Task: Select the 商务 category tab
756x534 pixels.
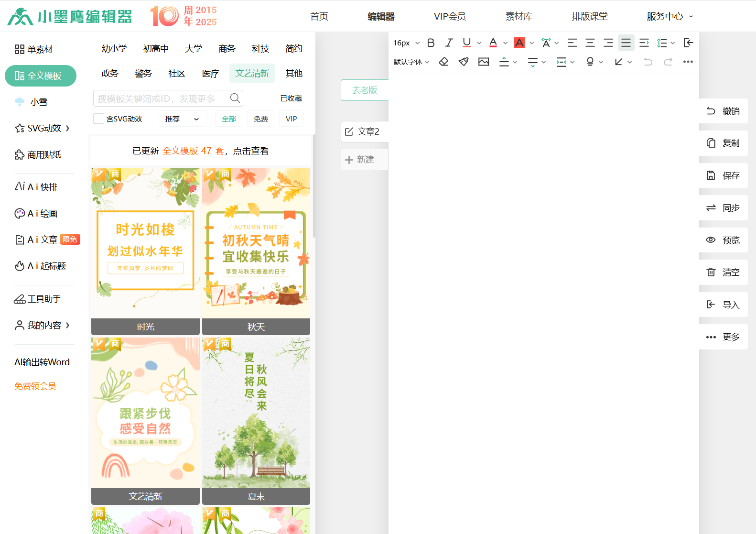Action: point(227,48)
